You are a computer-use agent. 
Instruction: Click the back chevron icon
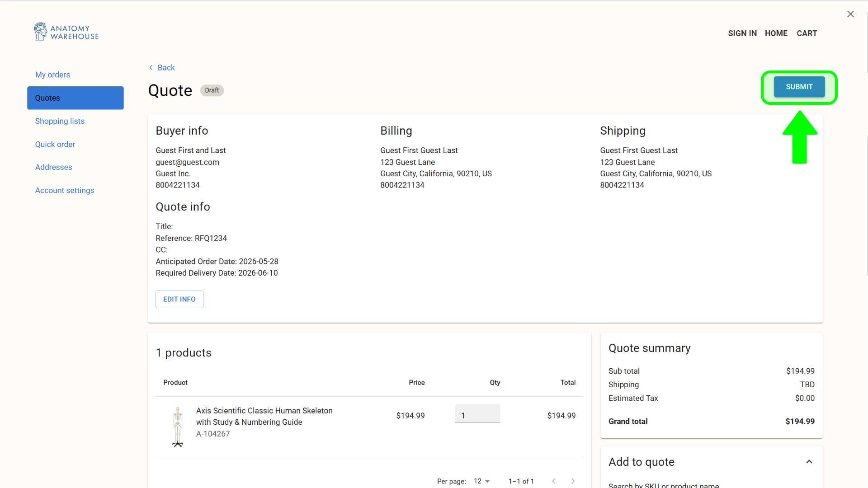[x=151, y=67]
